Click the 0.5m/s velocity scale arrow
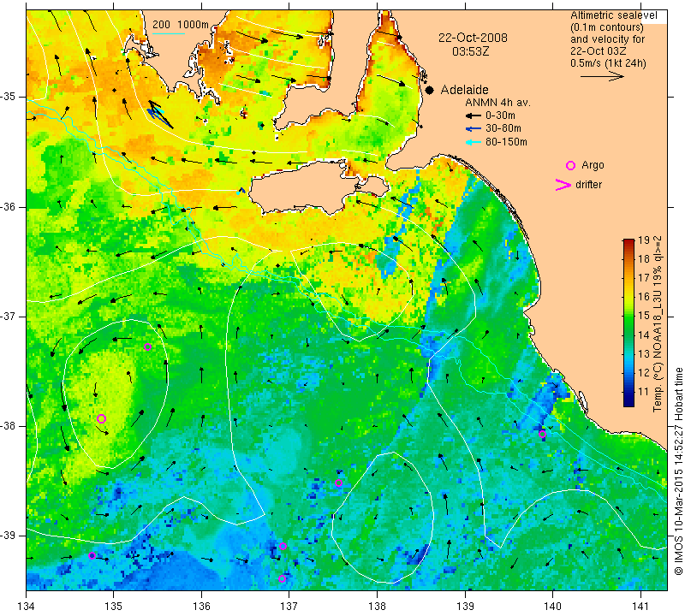 pos(602,76)
